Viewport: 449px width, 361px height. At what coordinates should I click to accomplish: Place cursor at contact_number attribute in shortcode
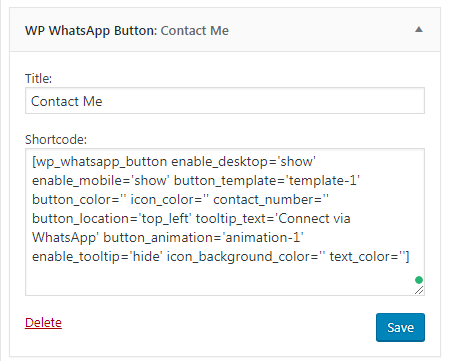pyautogui.click(x=267, y=200)
